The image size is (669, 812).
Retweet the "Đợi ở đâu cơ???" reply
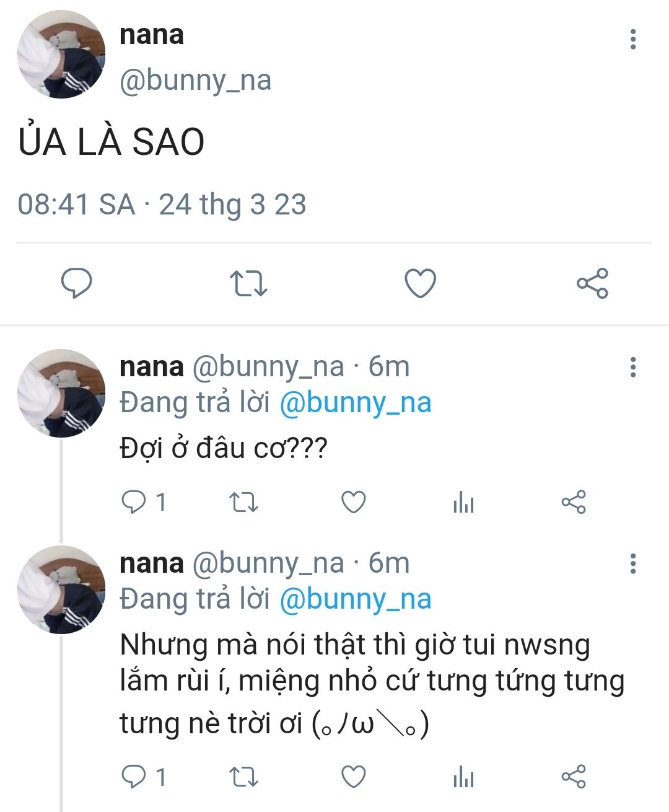click(x=243, y=502)
